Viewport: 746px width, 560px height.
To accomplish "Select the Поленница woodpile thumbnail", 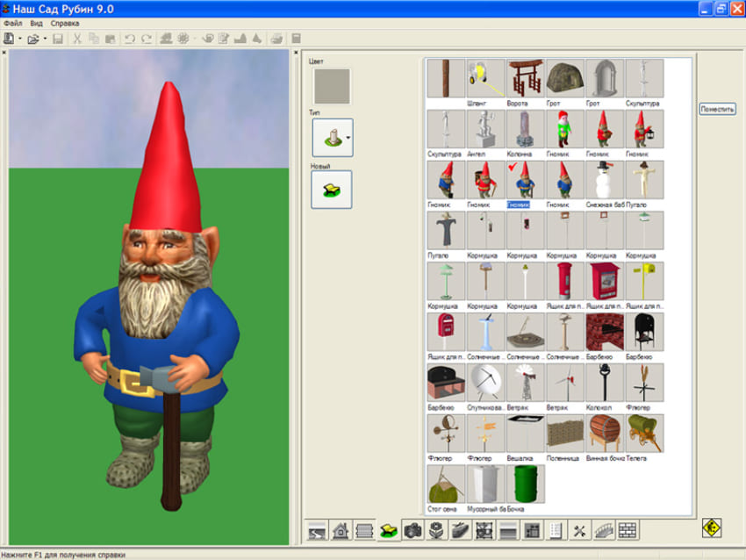I will tap(565, 434).
